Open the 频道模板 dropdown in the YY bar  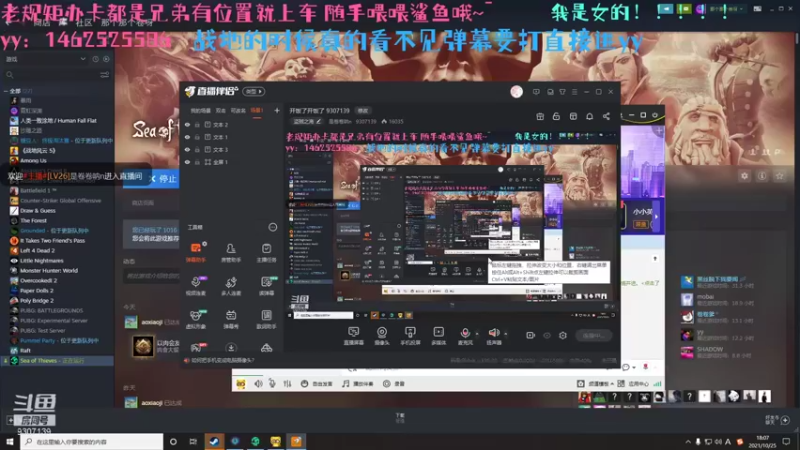[596, 384]
